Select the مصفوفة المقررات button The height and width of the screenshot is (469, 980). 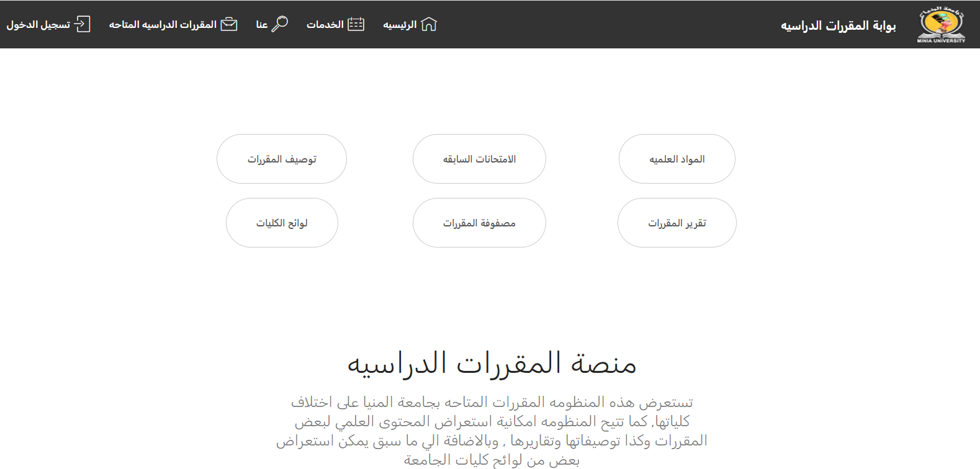(x=479, y=223)
